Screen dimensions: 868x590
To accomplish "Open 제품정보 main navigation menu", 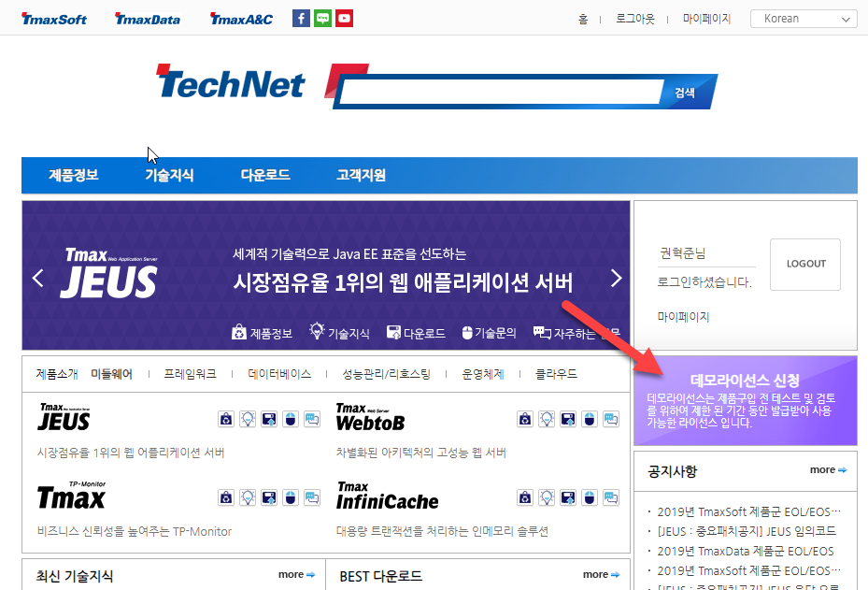I will coord(74,175).
